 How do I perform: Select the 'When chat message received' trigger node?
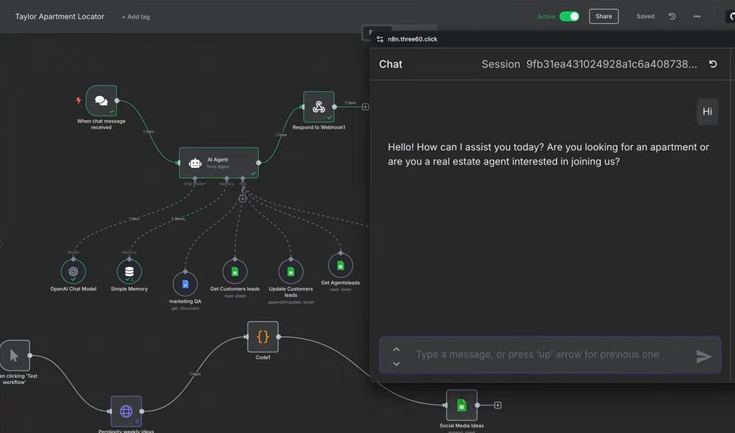(x=101, y=101)
